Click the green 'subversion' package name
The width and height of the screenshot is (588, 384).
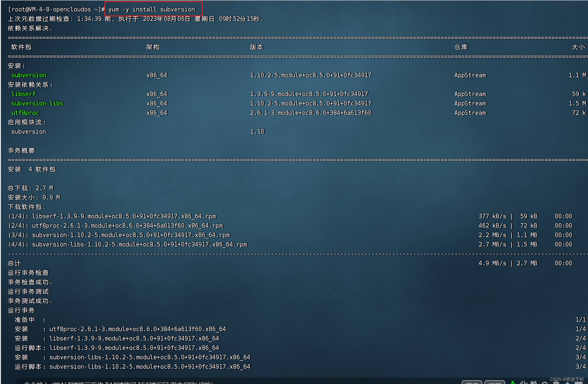point(29,75)
